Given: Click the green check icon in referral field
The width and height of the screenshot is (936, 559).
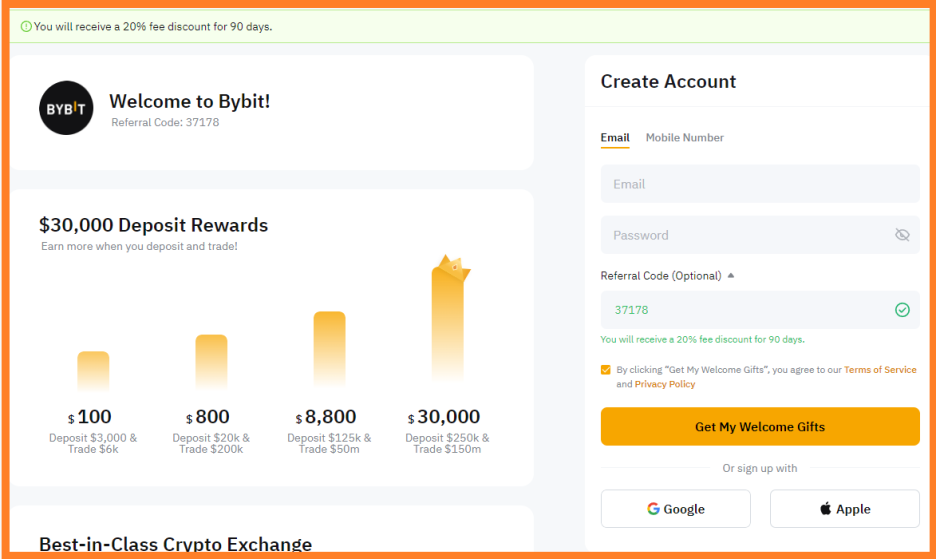Looking at the screenshot, I should point(902,309).
